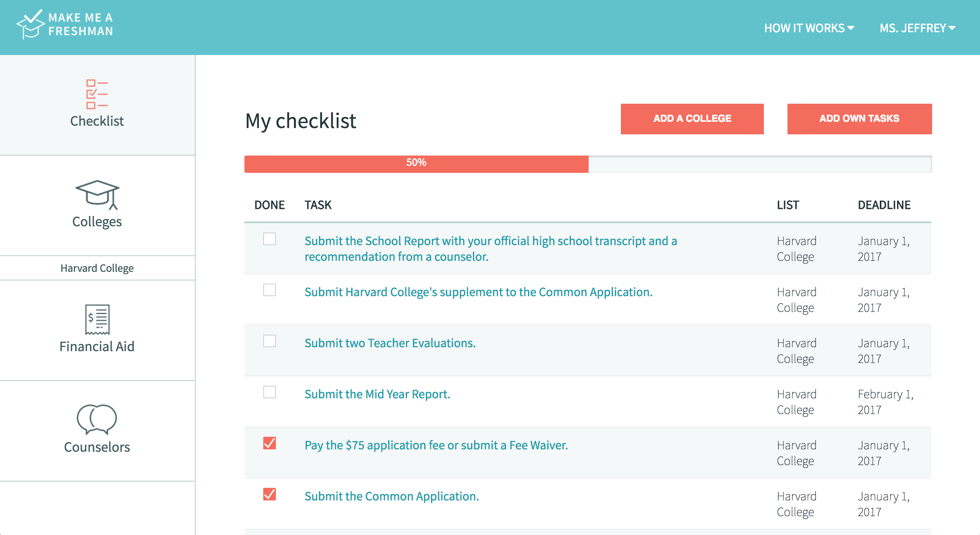Click the Make Me A Freshman logo icon
Image resolution: width=980 pixels, height=535 pixels.
click(x=30, y=24)
